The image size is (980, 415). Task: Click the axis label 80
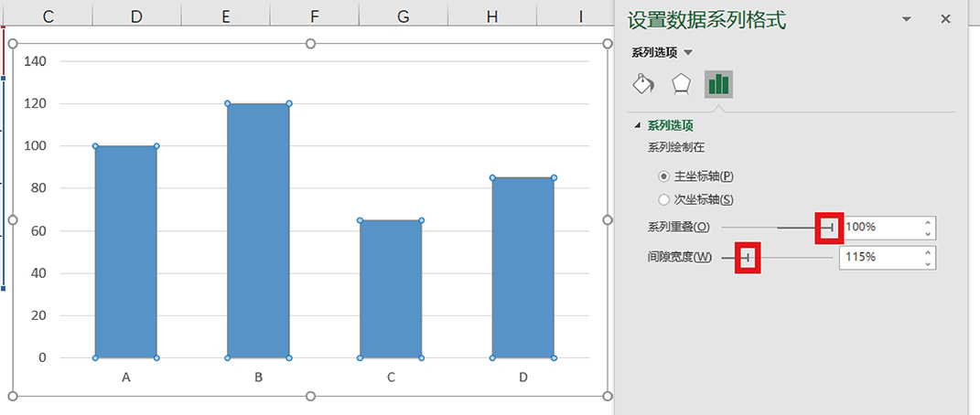[x=38, y=188]
